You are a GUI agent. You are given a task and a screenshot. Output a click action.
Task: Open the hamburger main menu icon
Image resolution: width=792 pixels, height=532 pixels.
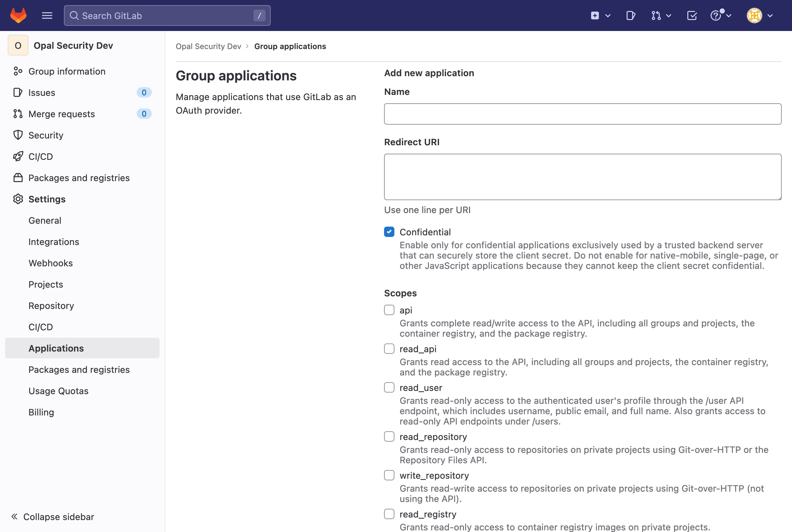47,15
